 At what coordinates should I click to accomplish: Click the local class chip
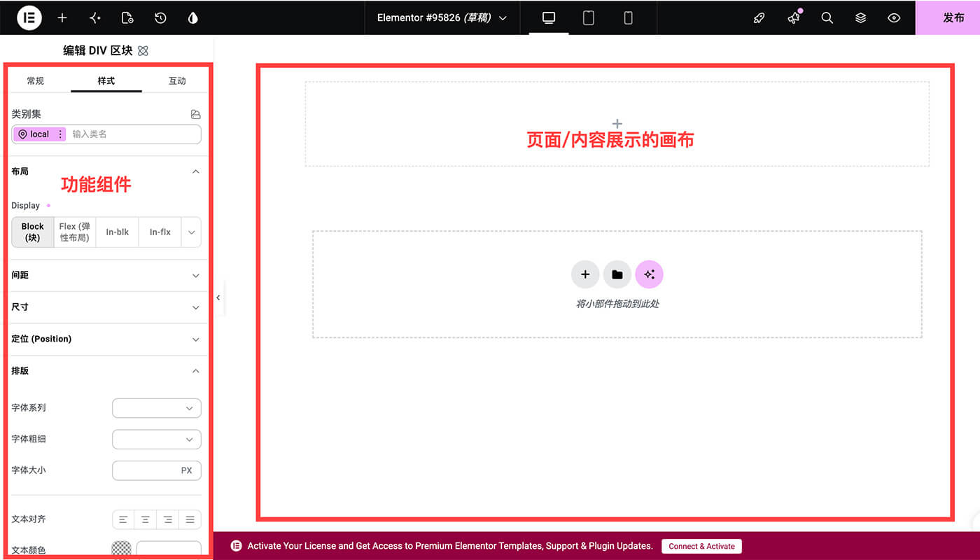point(39,134)
